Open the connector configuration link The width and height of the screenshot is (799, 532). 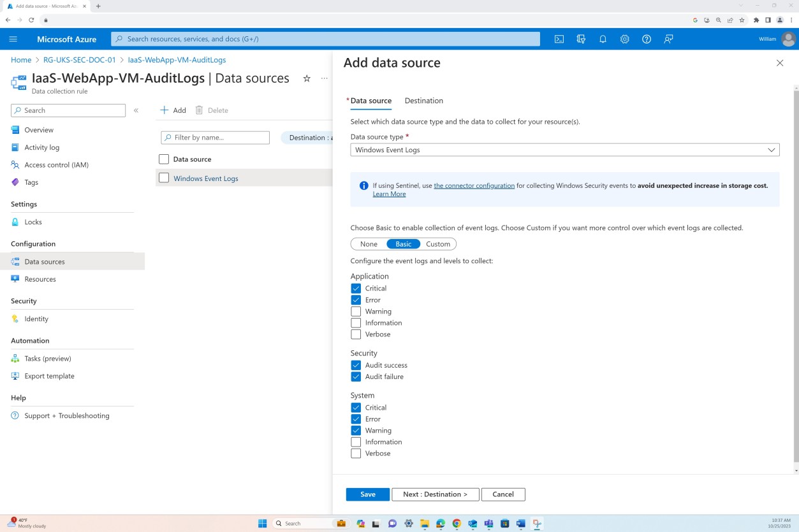[474, 185]
